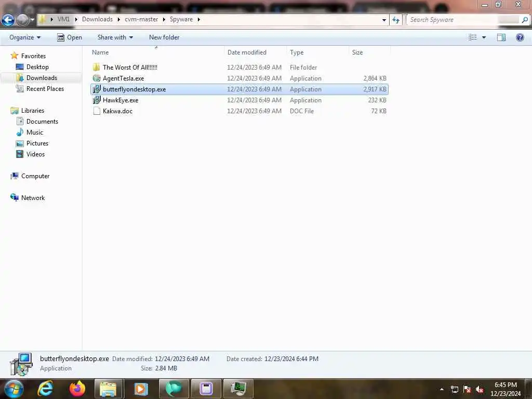
Task: Click the Change your view icon
Action: coord(473,37)
